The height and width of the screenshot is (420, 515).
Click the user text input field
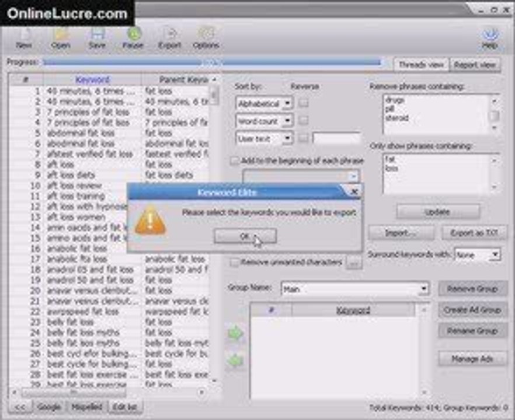pos(337,138)
